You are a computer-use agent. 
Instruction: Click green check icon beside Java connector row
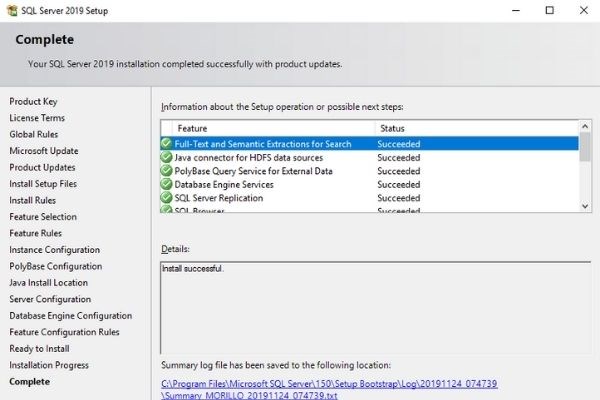(x=166, y=157)
